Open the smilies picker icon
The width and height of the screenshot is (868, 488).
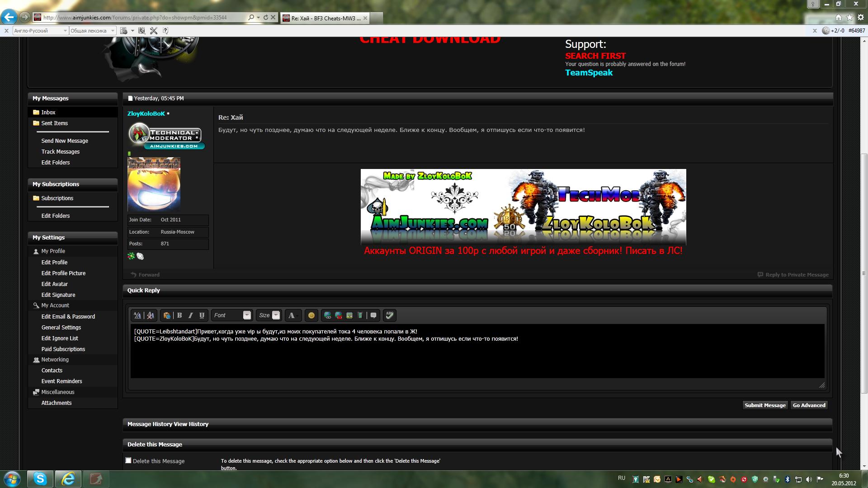coord(311,315)
